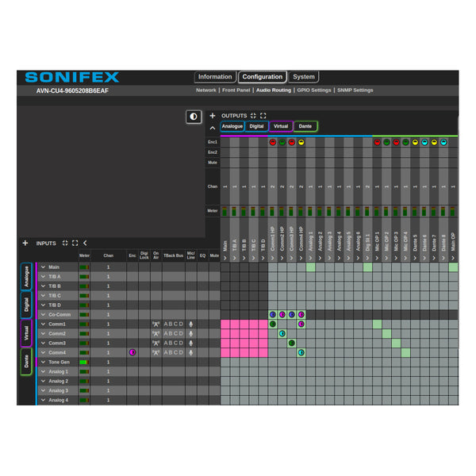Click the microphone icon in Comm1 row
The height and width of the screenshot is (476, 476).
click(191, 324)
